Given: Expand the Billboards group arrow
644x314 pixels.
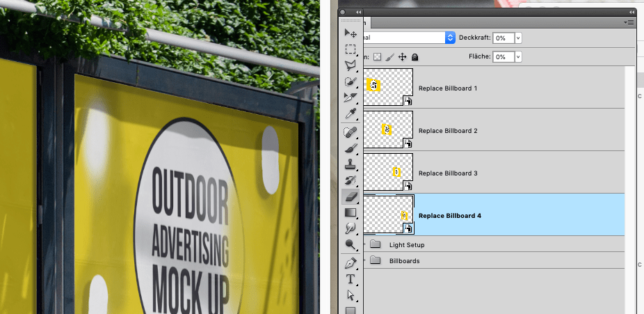Looking at the screenshot, I should 364,260.
